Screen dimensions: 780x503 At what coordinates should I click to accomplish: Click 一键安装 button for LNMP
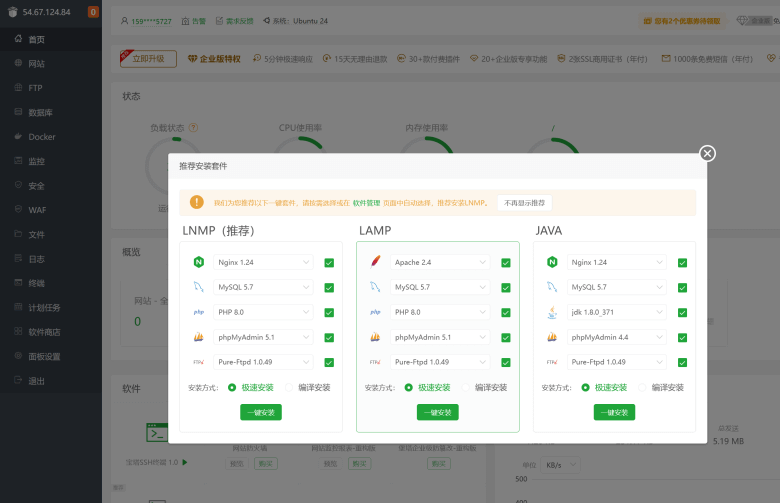coord(261,412)
